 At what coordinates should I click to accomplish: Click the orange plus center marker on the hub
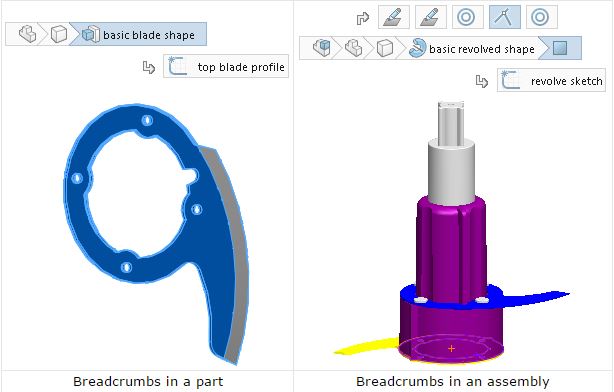coord(451,348)
